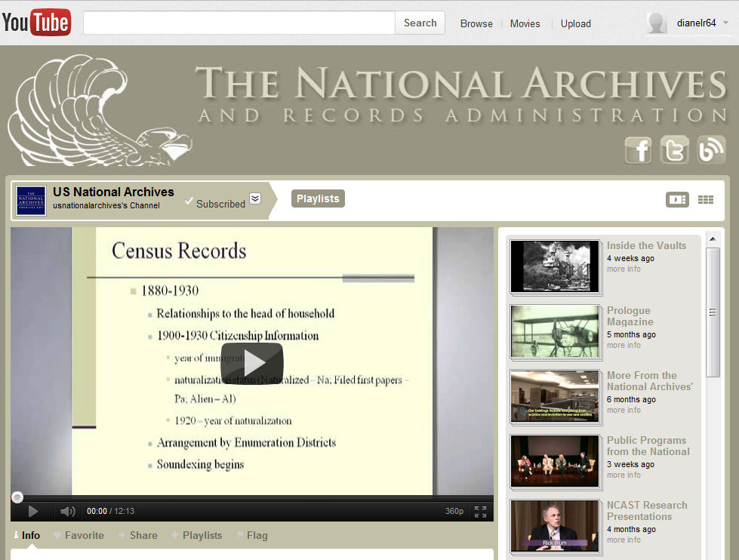Switch to player view layout

pos(677,199)
